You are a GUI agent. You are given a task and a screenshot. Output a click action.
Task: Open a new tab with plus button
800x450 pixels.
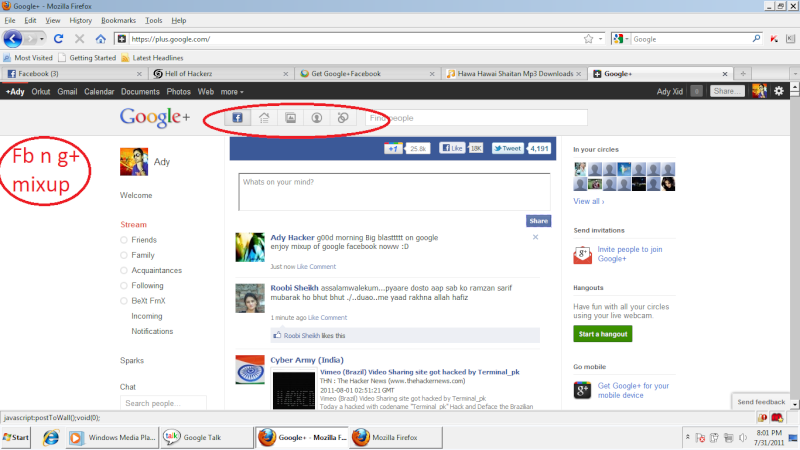743,73
